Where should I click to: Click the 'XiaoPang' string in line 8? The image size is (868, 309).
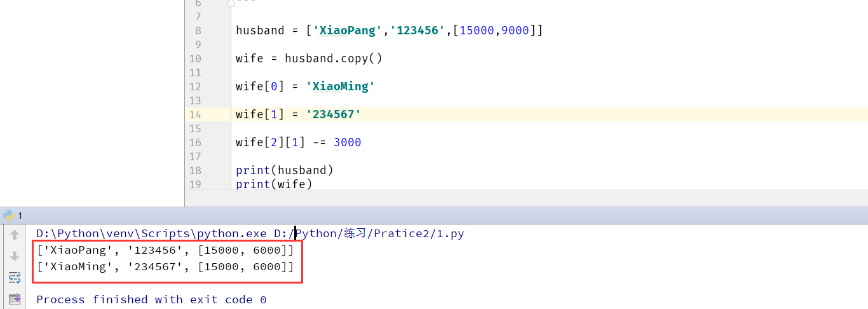348,31
